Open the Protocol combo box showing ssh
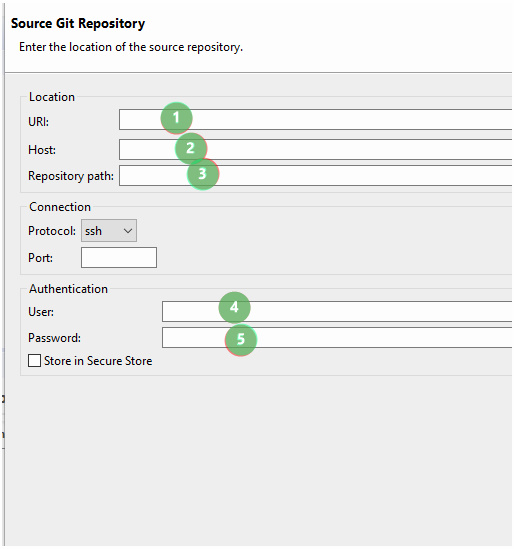514x549 pixels. (x=109, y=231)
